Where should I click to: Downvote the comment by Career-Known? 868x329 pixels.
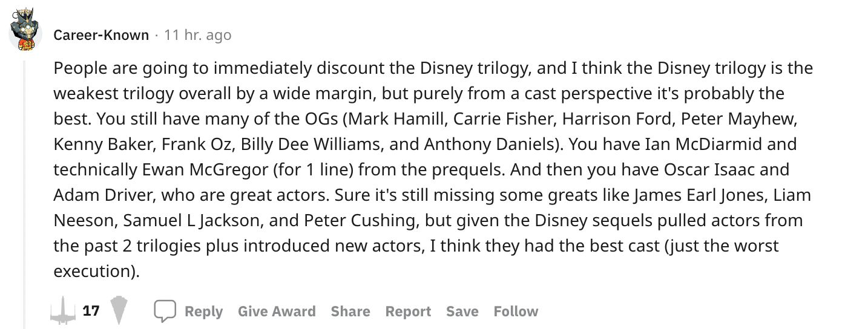click(121, 311)
